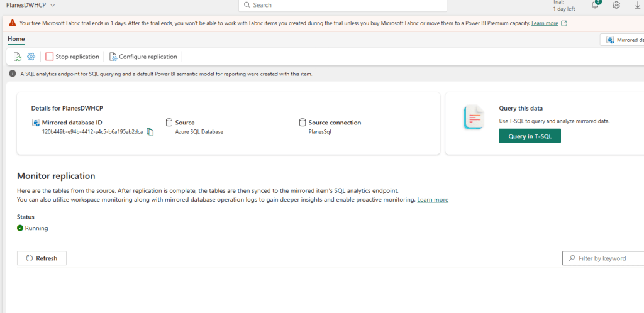Click the download arrow icon

pos(638,5)
